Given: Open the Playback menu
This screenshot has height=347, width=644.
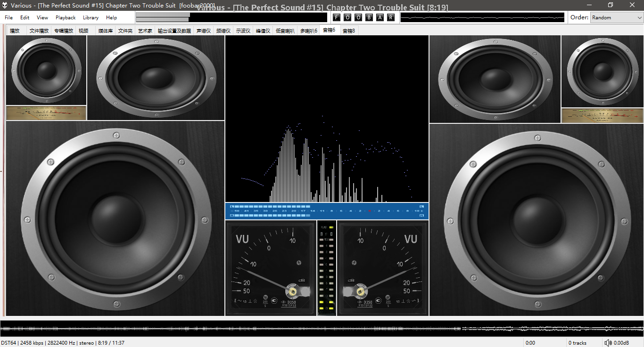Looking at the screenshot, I should pyautogui.click(x=66, y=17).
